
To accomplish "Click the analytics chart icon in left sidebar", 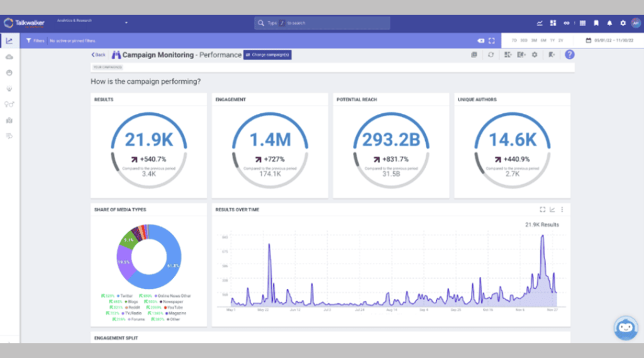I will pyautogui.click(x=9, y=41).
